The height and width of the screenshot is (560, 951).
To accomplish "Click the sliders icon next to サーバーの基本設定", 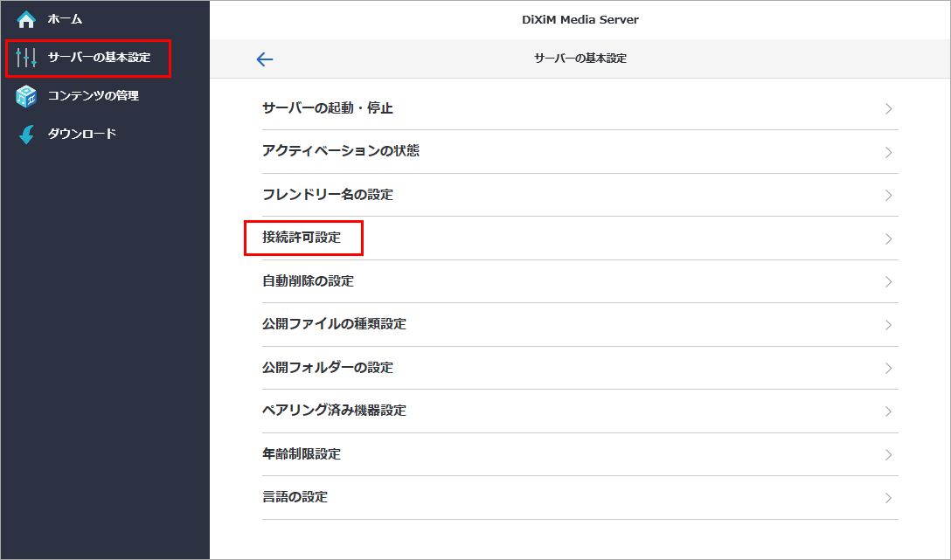I will coord(26,58).
